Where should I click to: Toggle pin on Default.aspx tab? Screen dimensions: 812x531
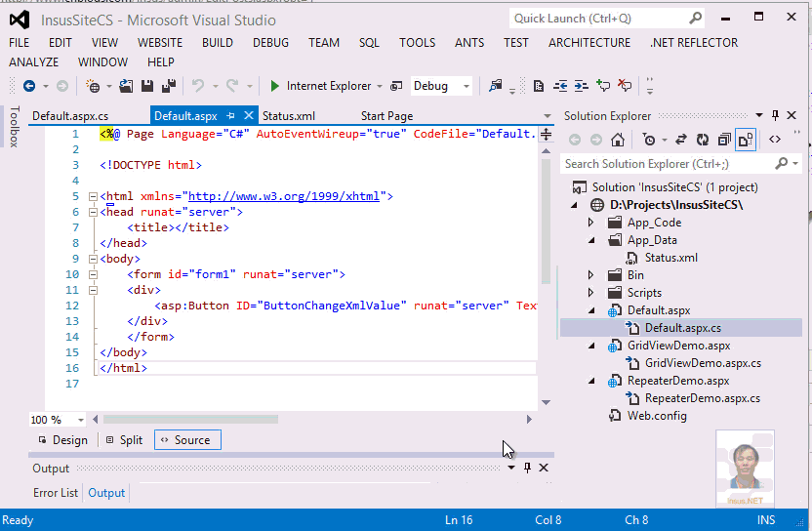coord(230,116)
